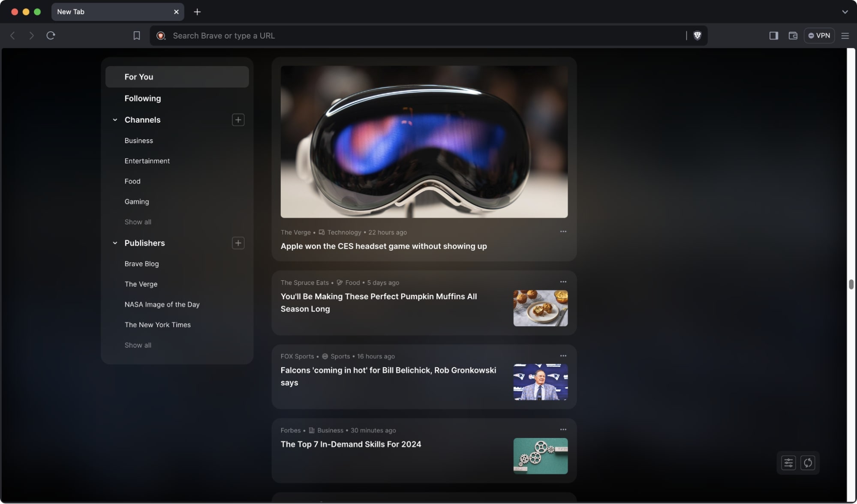The width and height of the screenshot is (857, 504).
Task: Open the tab search dropdown arrow
Action: [845, 12]
